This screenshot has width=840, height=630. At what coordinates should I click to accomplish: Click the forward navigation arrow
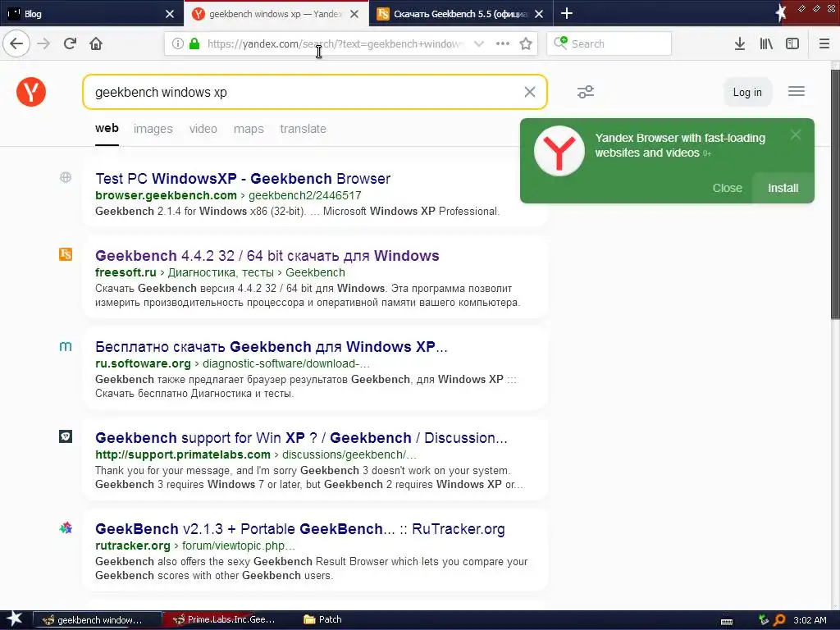[43, 43]
